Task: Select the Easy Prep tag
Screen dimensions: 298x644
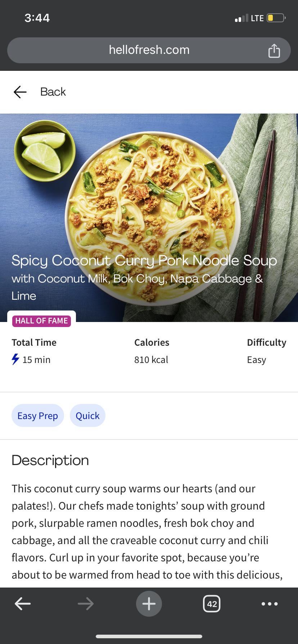Action: 38,416
